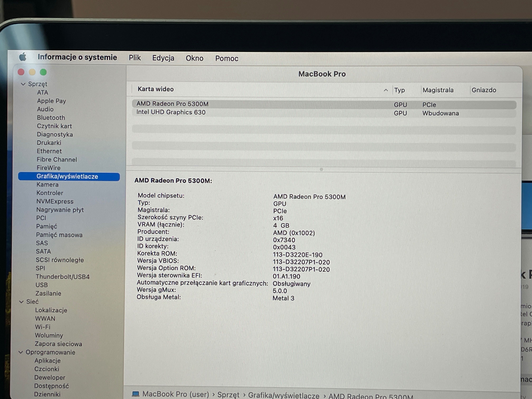
Task: Sort by Typ column header
Action: (x=400, y=90)
